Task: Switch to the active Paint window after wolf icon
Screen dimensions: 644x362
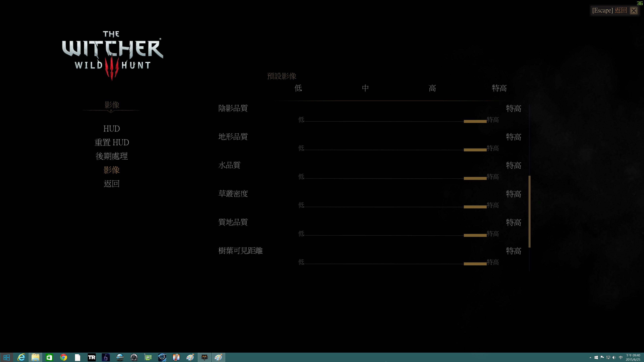Action: 219,357
